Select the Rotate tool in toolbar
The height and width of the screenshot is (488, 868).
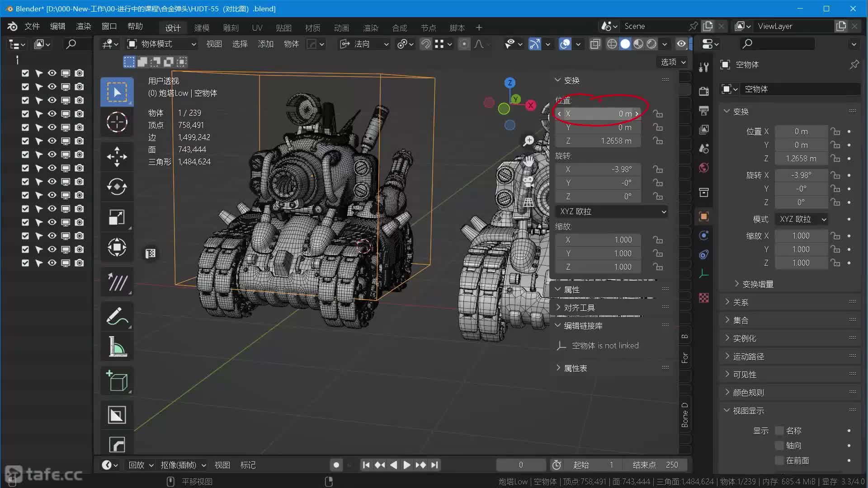[x=117, y=187]
